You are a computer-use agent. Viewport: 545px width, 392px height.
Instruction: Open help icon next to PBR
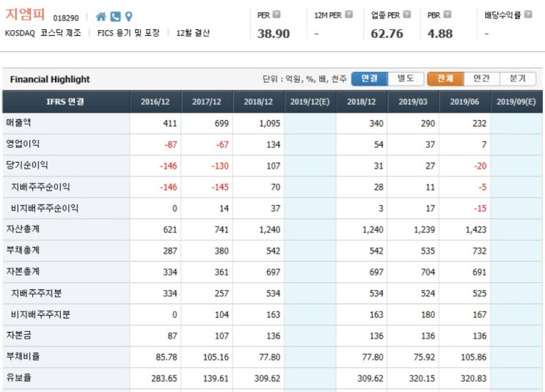pos(447,15)
